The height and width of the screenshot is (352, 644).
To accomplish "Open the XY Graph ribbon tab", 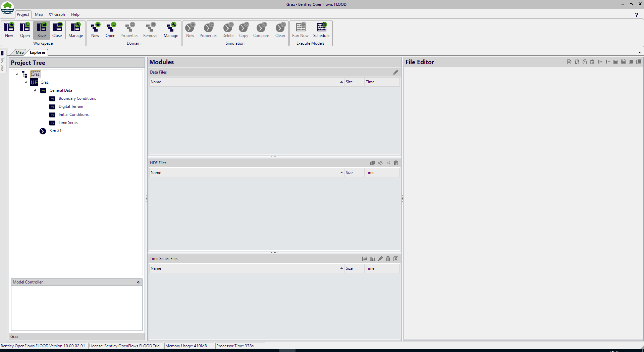I will (x=57, y=14).
